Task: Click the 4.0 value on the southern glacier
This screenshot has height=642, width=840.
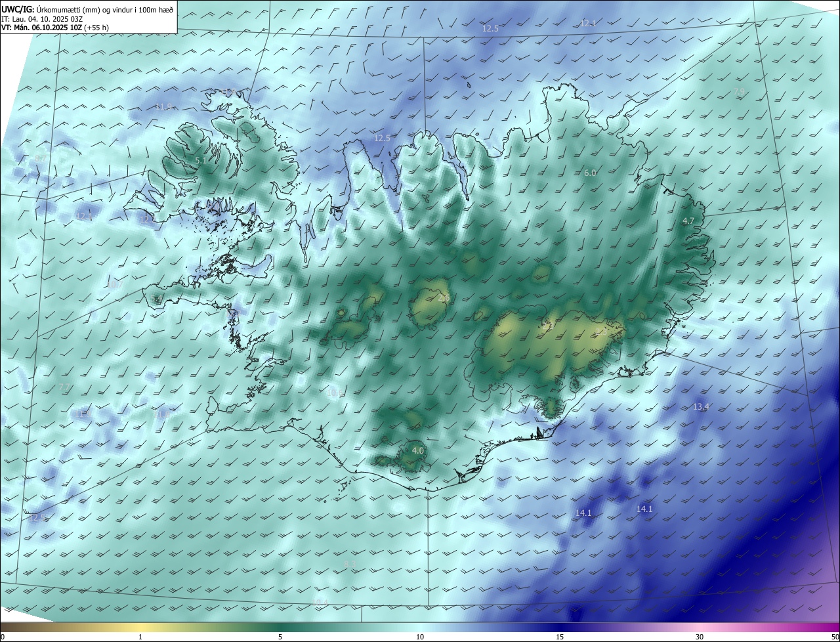Action: coord(418,450)
